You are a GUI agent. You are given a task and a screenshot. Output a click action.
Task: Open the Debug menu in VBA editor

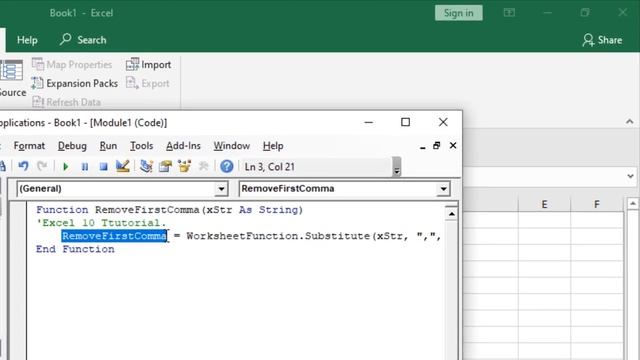click(x=72, y=146)
